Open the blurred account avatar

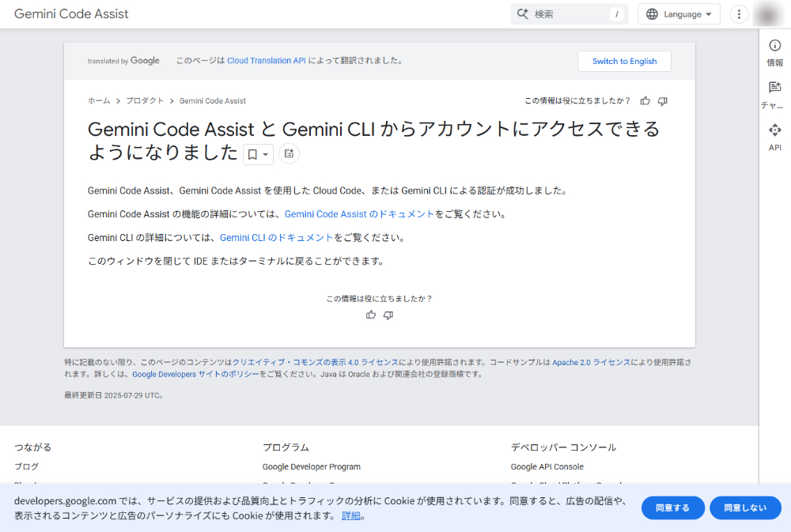pos(768,14)
